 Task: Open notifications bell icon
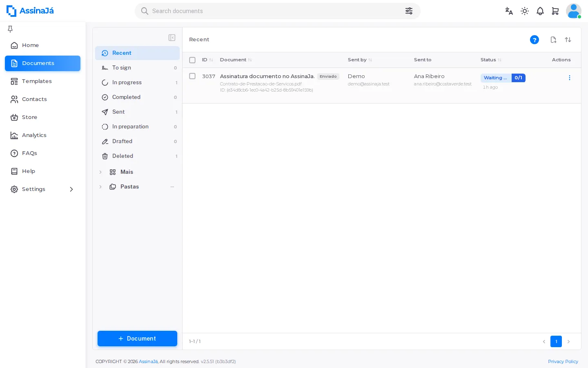pyautogui.click(x=540, y=11)
